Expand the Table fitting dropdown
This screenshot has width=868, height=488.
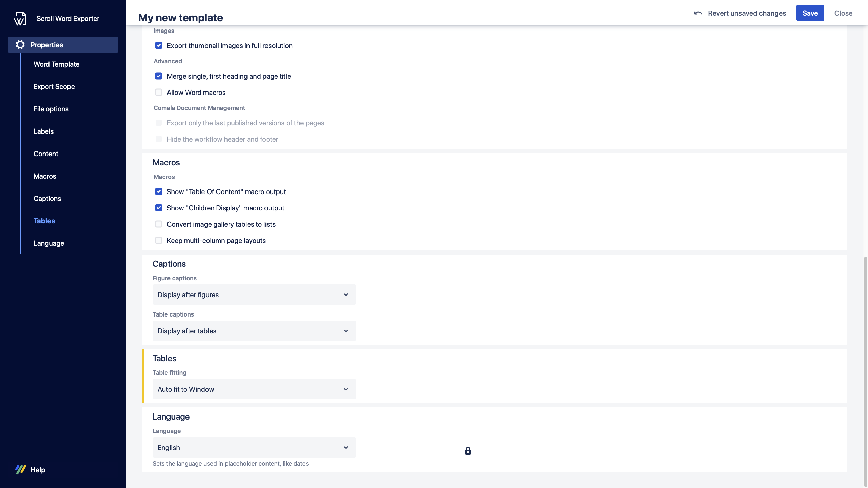(x=254, y=389)
